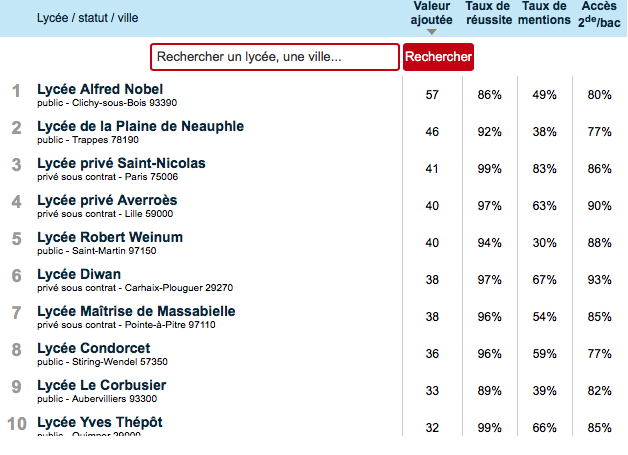Image resolution: width=628 pixels, height=455 pixels.
Task: Open Lycée de la Plaine de Neauphle
Action: (x=141, y=126)
